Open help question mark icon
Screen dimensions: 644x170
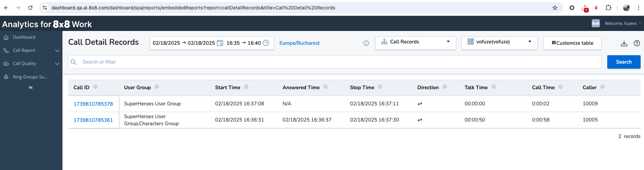pos(637,43)
